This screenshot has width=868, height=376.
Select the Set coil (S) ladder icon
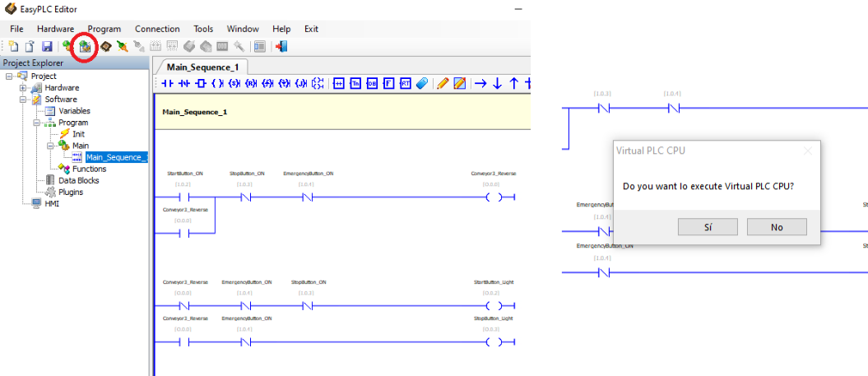click(234, 84)
